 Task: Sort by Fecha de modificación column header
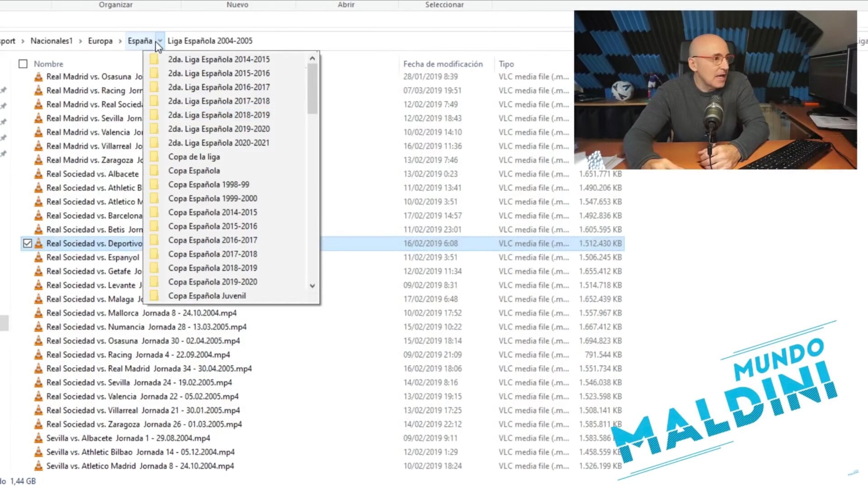coord(443,64)
